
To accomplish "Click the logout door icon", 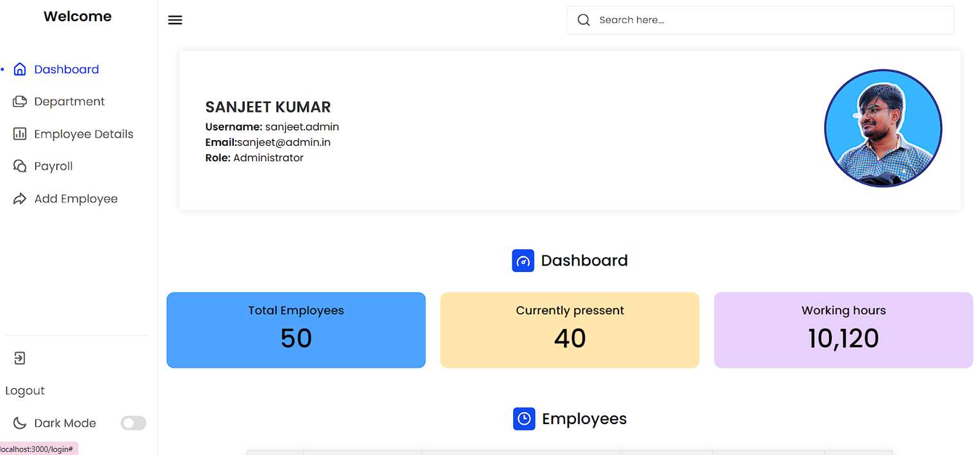I will (20, 358).
